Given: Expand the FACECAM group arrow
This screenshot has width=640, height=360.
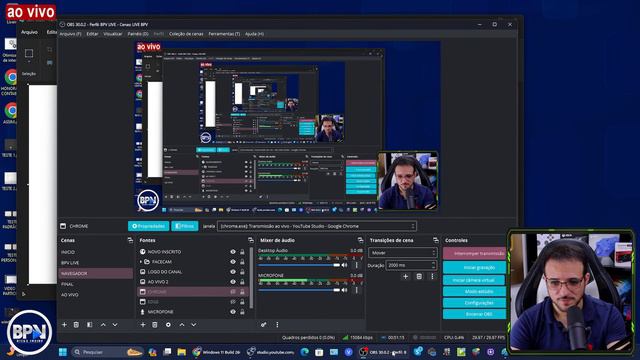Looking at the screenshot, I should pos(141,262).
